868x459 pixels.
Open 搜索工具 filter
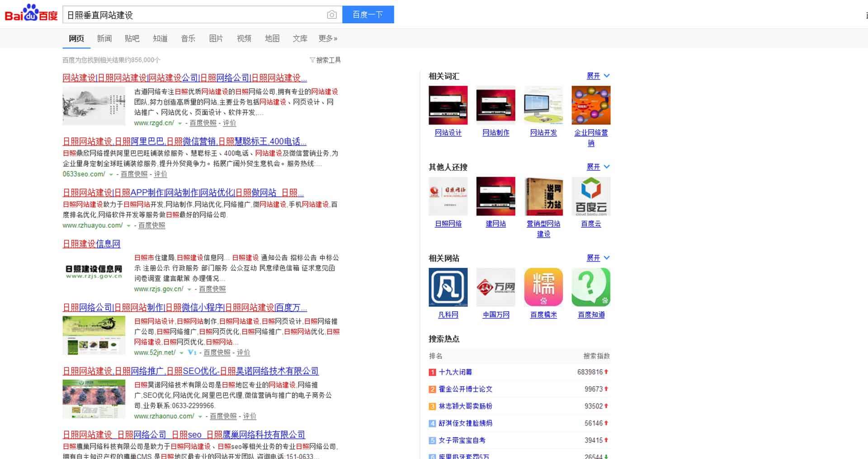tap(325, 60)
